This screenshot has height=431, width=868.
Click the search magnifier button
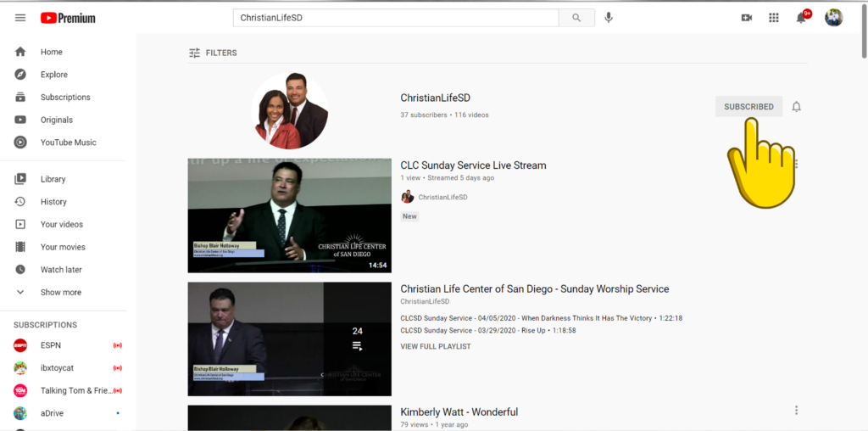[576, 18]
